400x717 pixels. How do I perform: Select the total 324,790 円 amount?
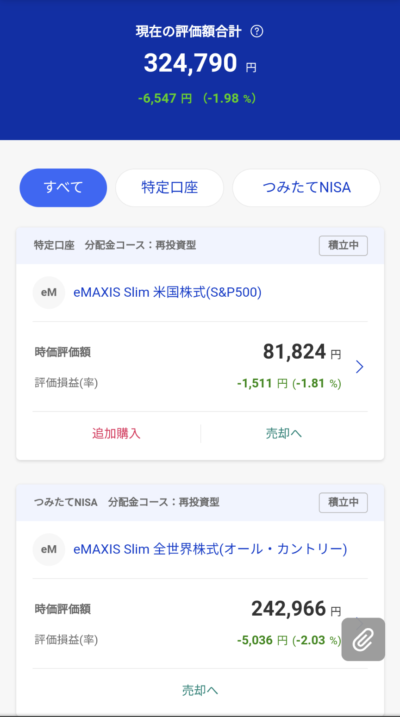pyautogui.click(x=200, y=64)
